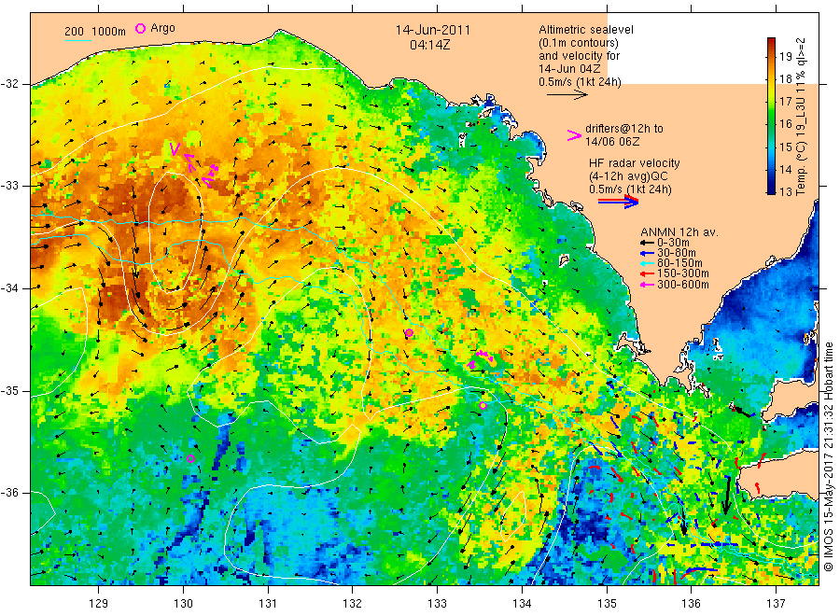The height and width of the screenshot is (616, 840).
Task: Click the blue 30-80m ANMN arrow symbol
Action: 646,253
